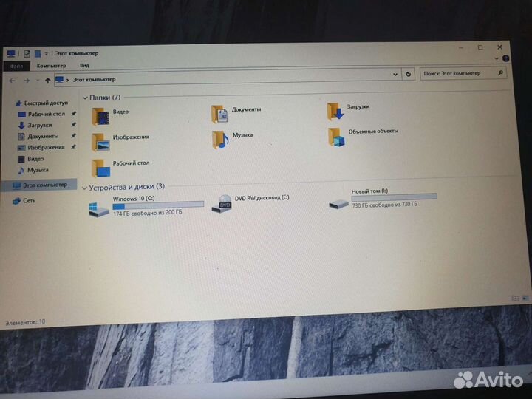Click the Help question mark icon
The height and width of the screenshot is (399, 532).
[506, 58]
